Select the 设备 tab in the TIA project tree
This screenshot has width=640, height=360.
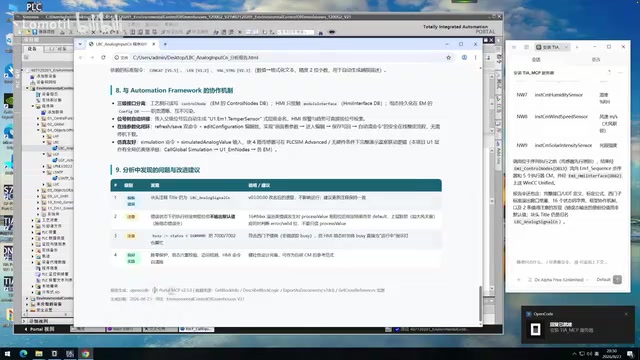point(32,49)
